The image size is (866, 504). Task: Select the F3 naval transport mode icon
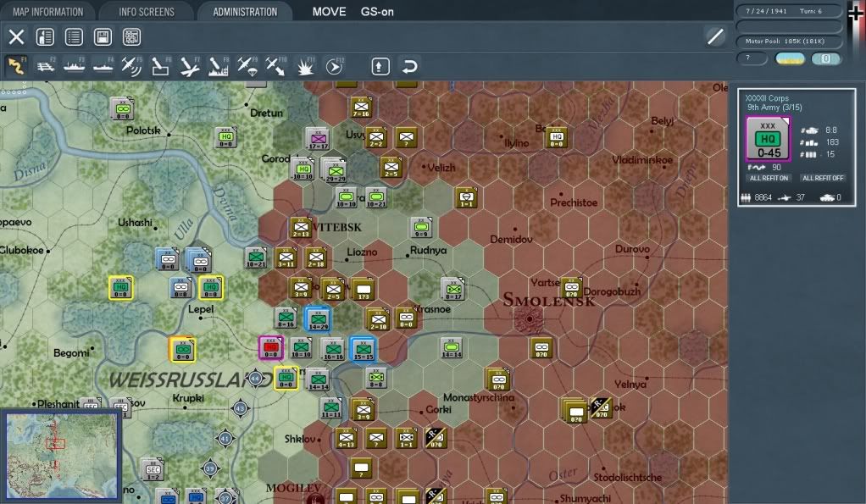74,66
